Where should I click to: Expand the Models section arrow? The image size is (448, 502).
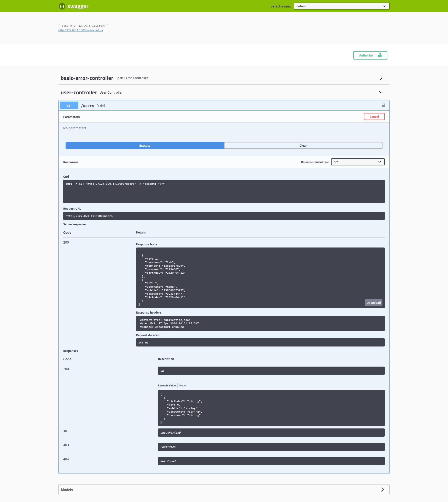[x=382, y=489]
